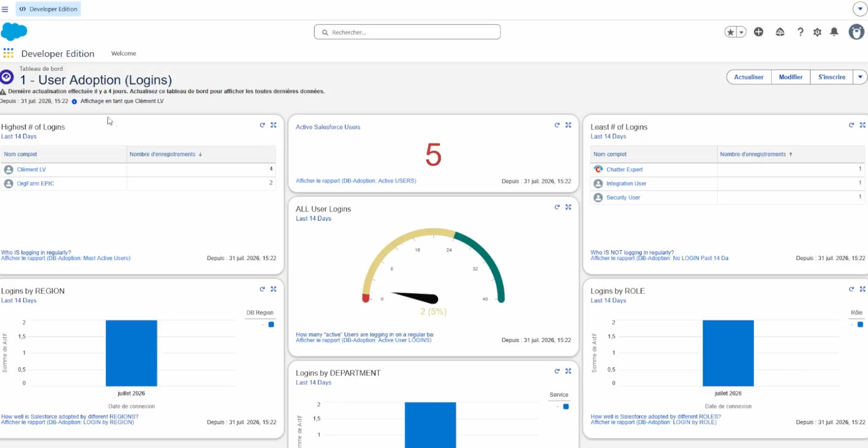
Task: Open more actions dropdown next to S'inscrire
Action: tap(860, 77)
